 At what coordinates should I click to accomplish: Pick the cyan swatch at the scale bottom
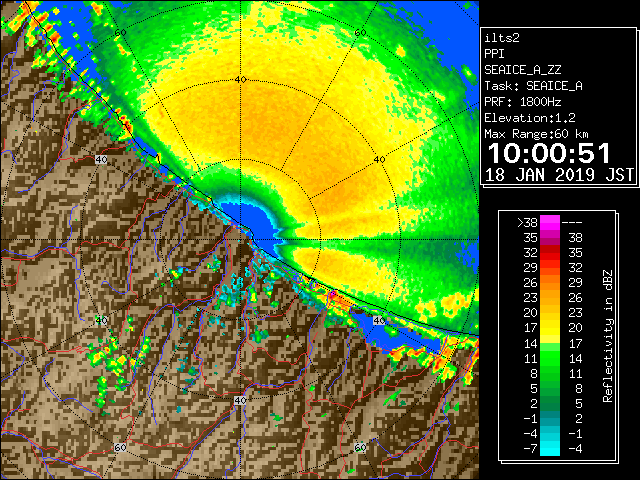coord(550,449)
